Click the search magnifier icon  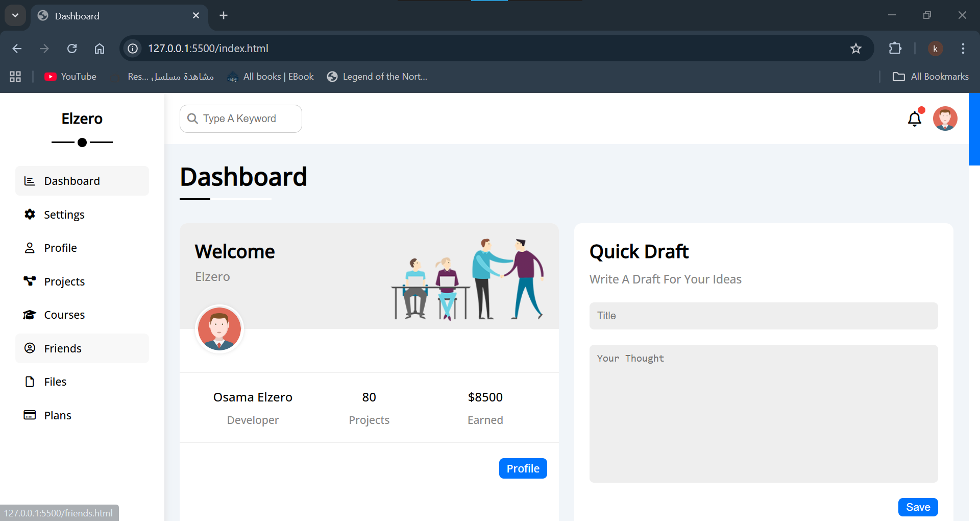pyautogui.click(x=193, y=119)
